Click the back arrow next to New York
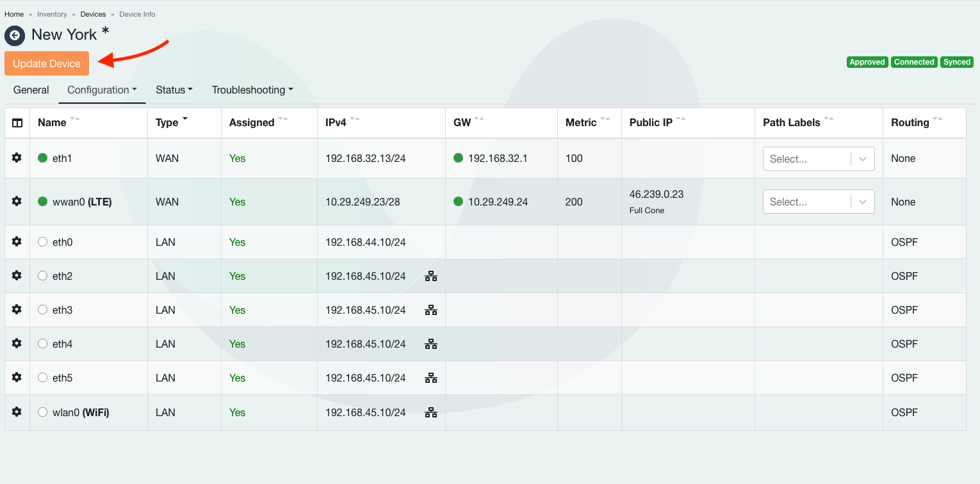Screen dimensions: 980x484 [x=15, y=35]
